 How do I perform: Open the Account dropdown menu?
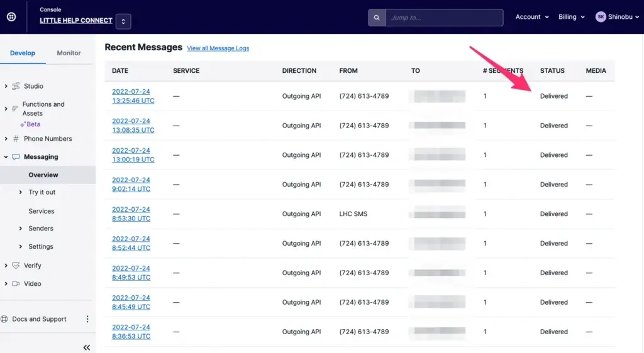(x=532, y=17)
